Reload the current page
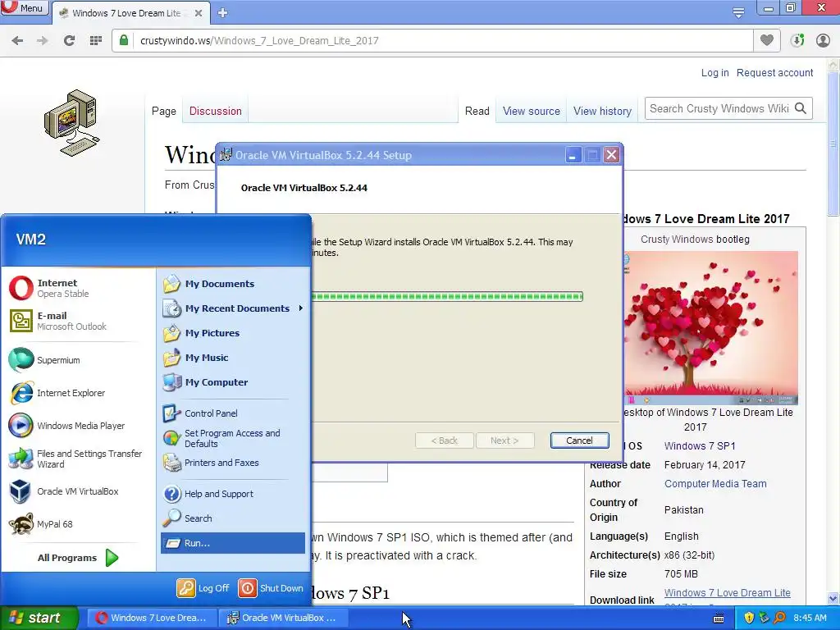 click(x=69, y=41)
